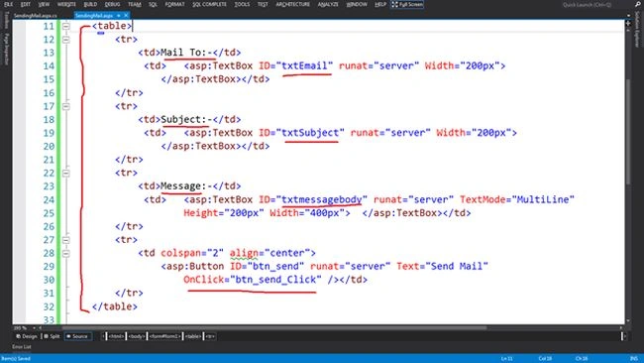Click the INS indicator in status bar
The width and height of the screenshot is (644, 363).
pos(634,358)
